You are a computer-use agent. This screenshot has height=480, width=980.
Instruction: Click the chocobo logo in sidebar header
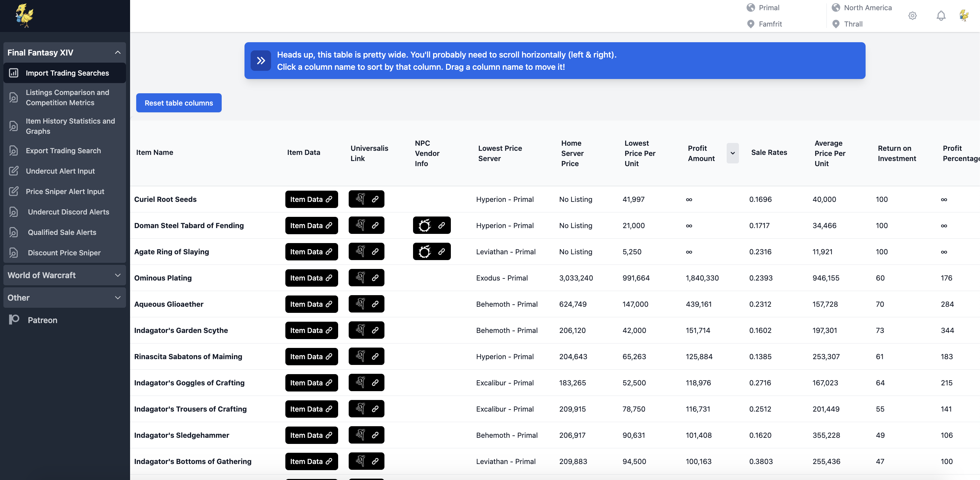[25, 16]
